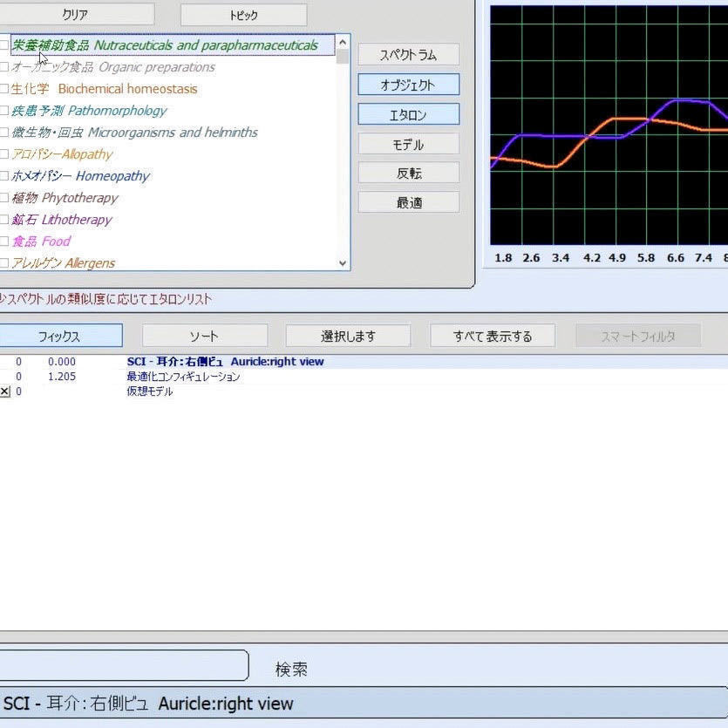Click the クリア button
Image resolution: width=728 pixels, height=728 pixels.
coord(76,15)
